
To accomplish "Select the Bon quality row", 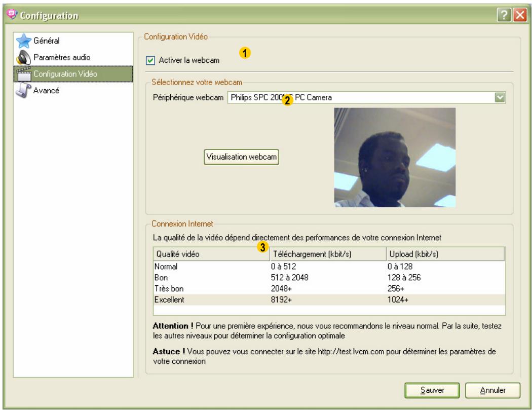I will coord(329,278).
